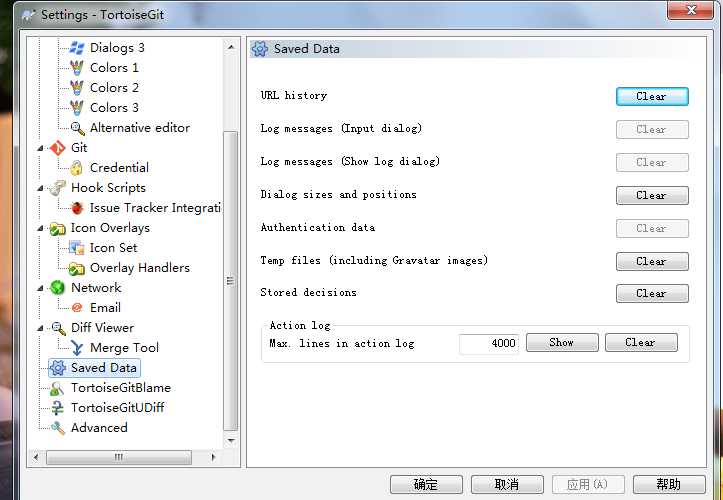
Task: Click tree horizontal scrollbar thumb
Action: coord(119,458)
